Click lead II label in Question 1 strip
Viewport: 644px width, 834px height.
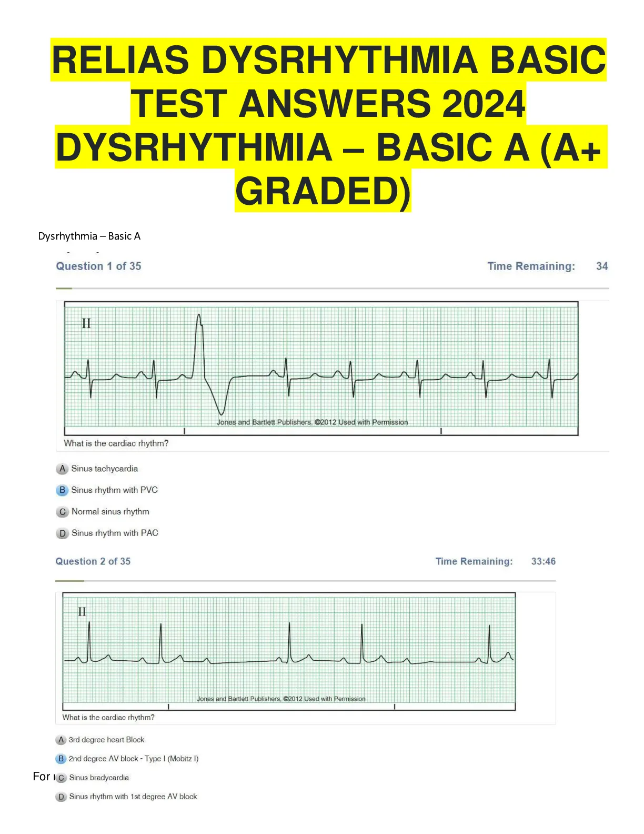pyautogui.click(x=86, y=323)
